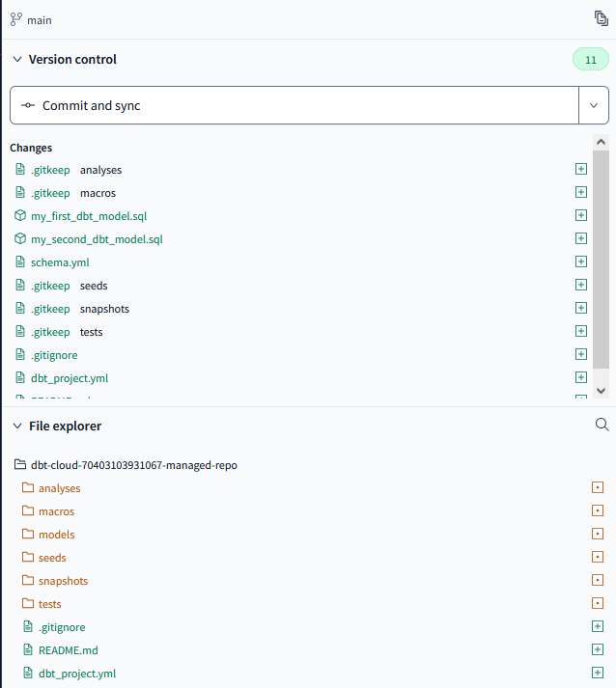Click the git branch icon beside main
This screenshot has width=616, height=688.
pos(15,19)
